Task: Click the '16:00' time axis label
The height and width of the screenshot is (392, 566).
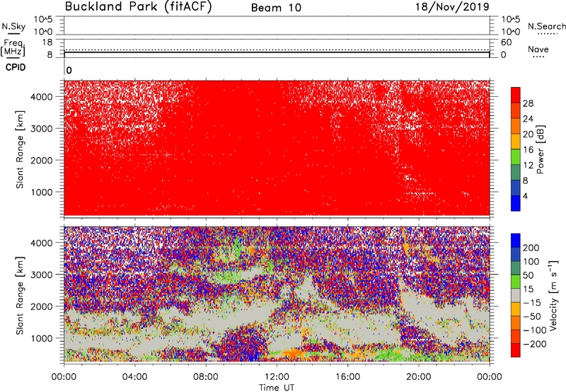Action: click(347, 377)
